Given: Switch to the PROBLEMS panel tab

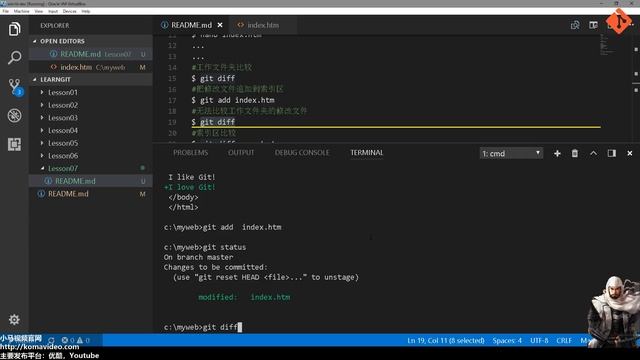Looking at the screenshot, I should tap(190, 153).
